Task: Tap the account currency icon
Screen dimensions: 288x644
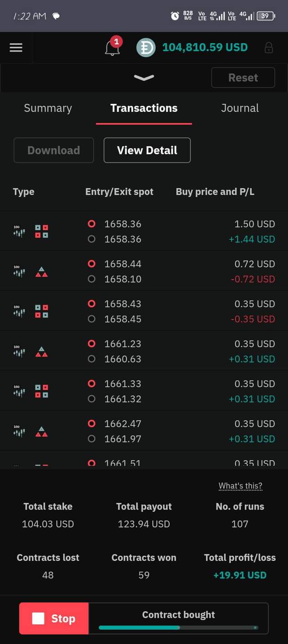Action: point(146,48)
